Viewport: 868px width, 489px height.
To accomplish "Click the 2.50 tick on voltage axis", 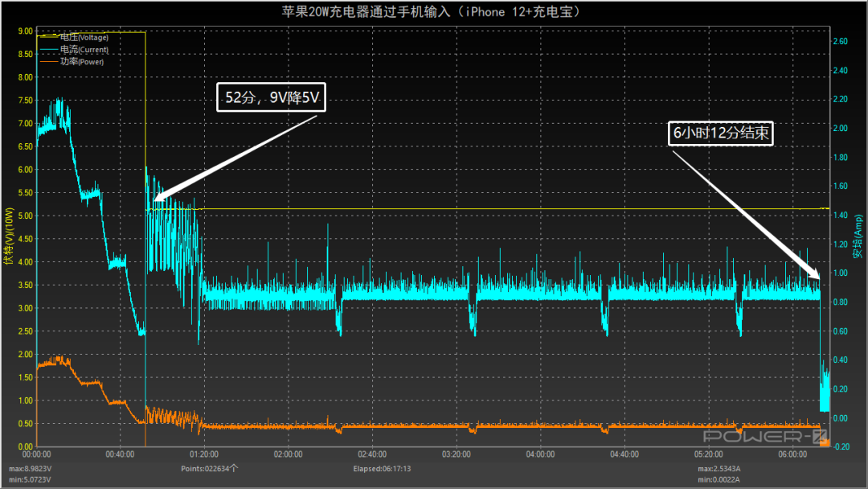I will pyautogui.click(x=26, y=331).
